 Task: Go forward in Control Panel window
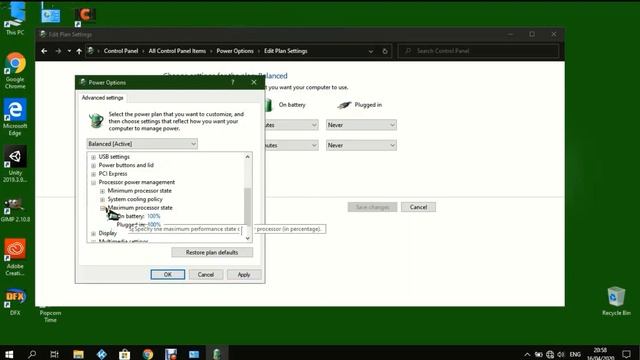tap(58, 51)
